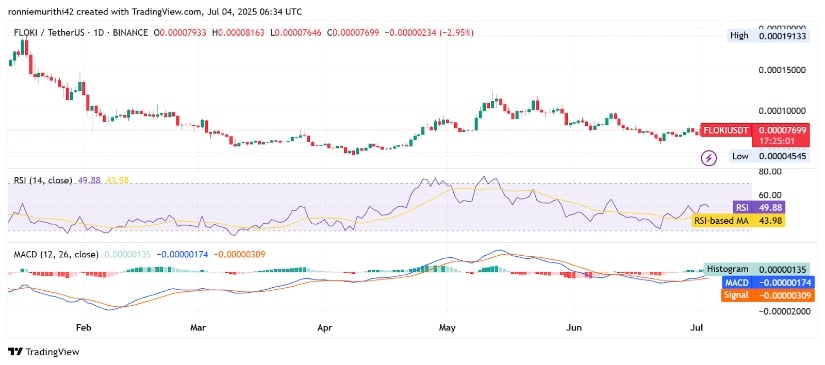This screenshot has height=365, width=825.
Task: Click the Signal legend value -0.00000309
Action: tap(239, 255)
